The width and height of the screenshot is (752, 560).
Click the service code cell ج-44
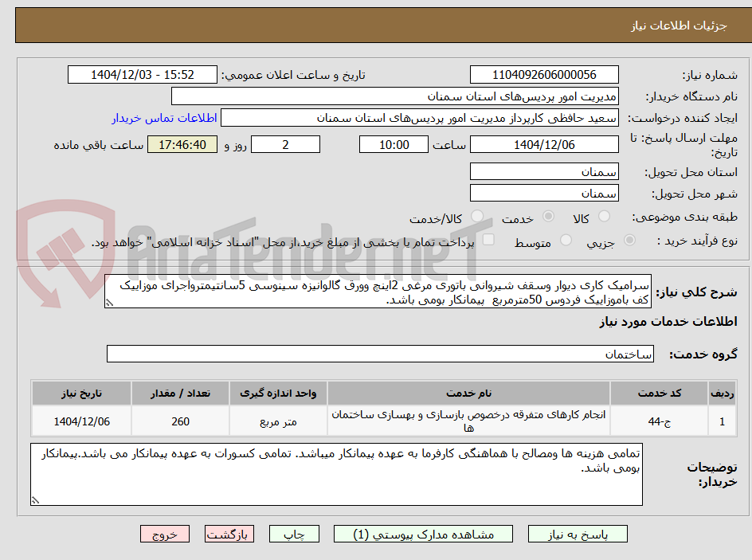(660, 421)
